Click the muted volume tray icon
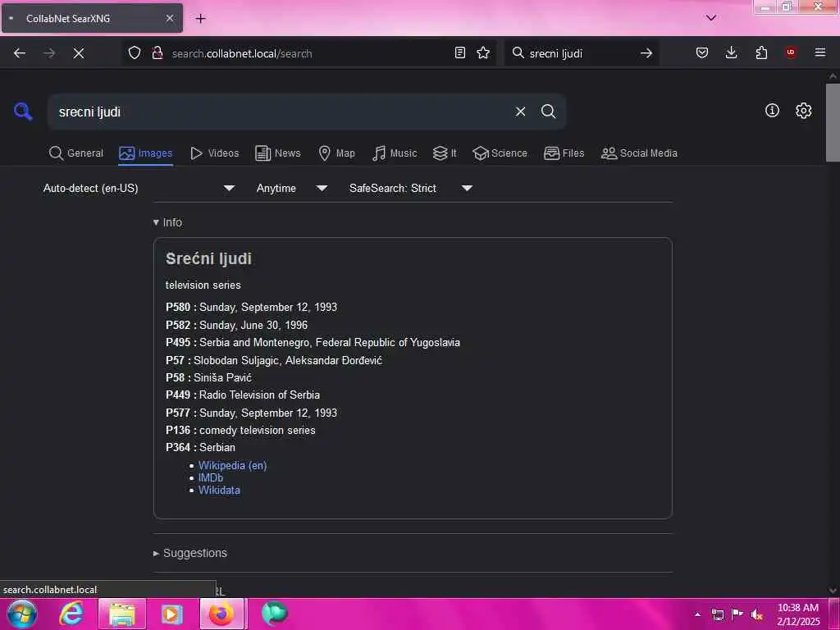The image size is (840, 630). point(756,614)
